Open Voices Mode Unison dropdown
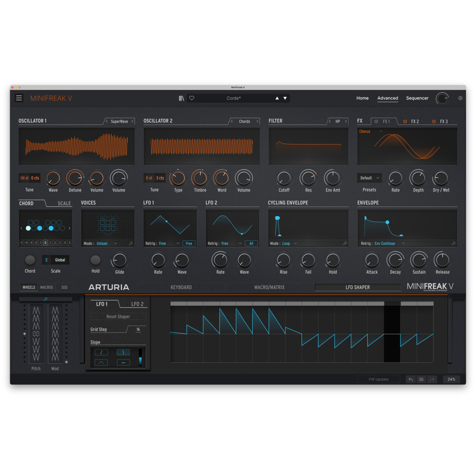Viewport: 476px width, 476px height. [107, 244]
